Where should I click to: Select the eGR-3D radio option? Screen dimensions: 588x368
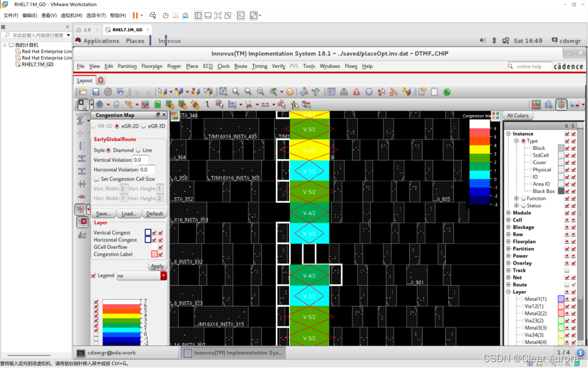143,126
